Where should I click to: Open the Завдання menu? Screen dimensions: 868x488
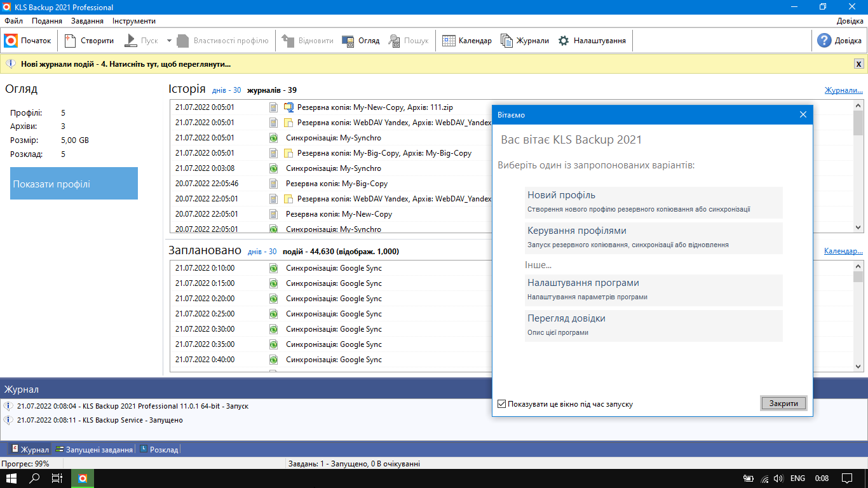click(87, 21)
